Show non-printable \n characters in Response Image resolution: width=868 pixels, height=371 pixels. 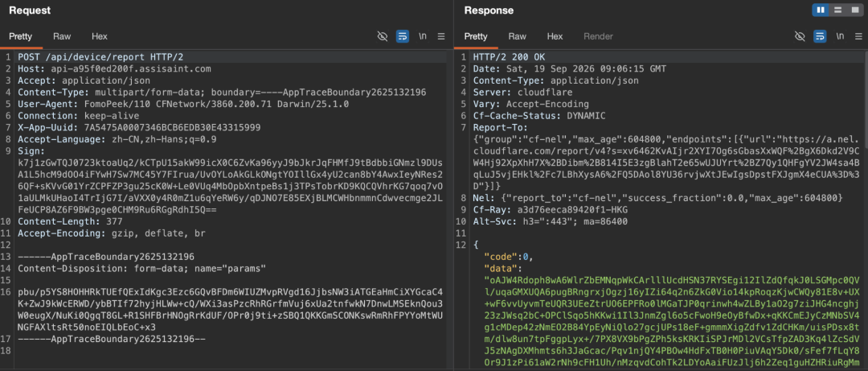pos(840,36)
